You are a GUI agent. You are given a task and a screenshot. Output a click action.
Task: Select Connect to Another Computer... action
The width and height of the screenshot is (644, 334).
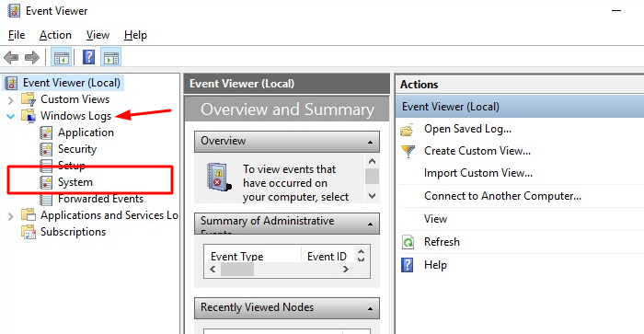[502, 196]
